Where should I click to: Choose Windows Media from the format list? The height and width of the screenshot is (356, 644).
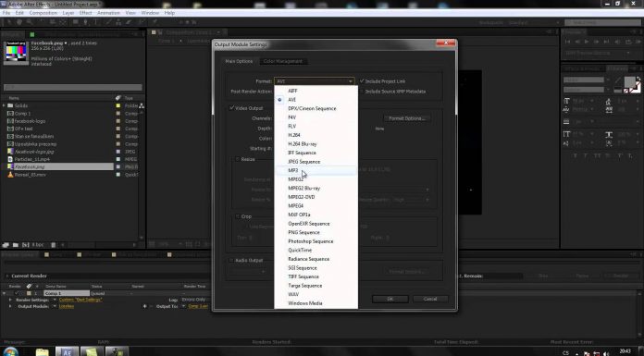(x=316, y=303)
